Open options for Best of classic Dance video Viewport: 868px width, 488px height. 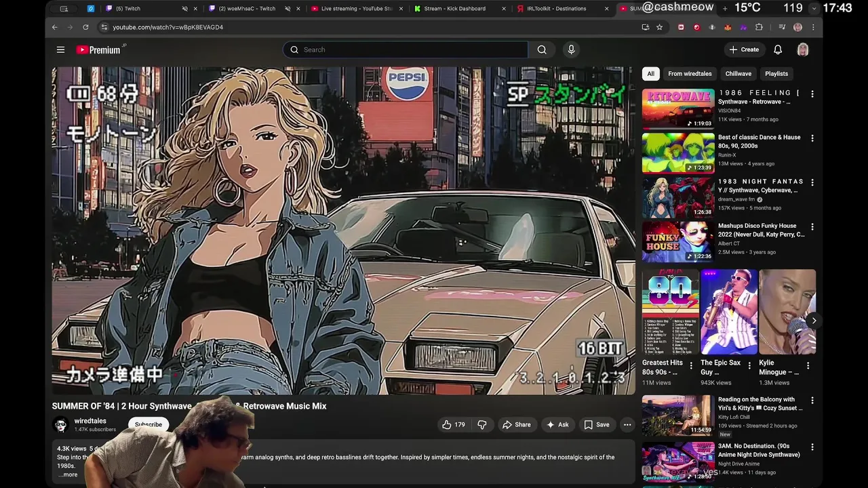[812, 138]
